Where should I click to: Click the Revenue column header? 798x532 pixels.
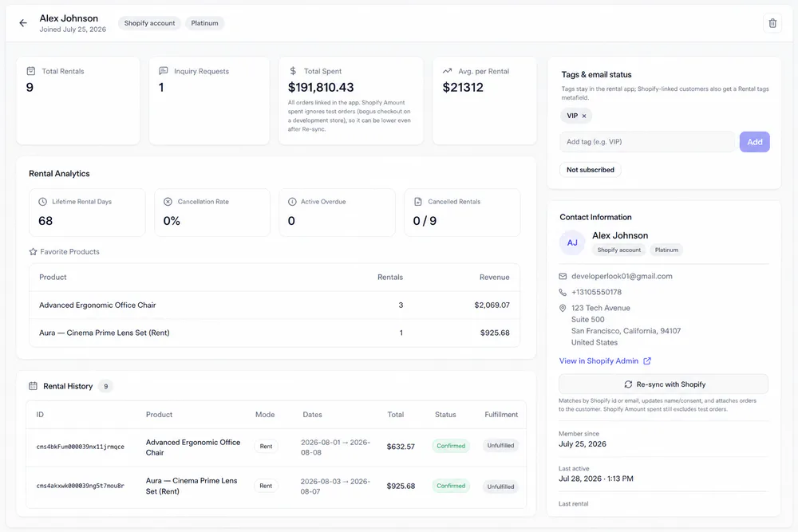(x=494, y=278)
